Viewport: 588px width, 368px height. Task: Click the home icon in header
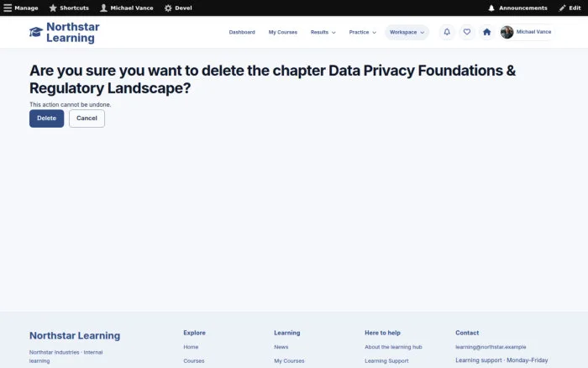point(486,32)
